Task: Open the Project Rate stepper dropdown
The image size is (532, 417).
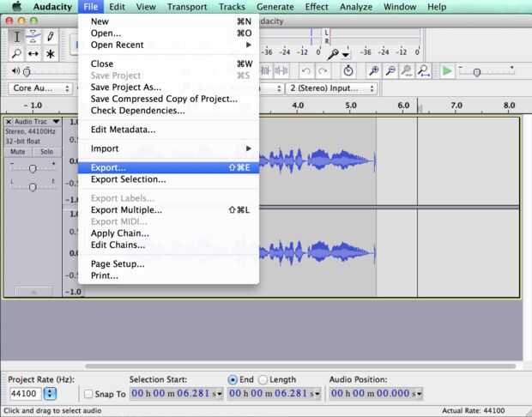Action: [51, 394]
